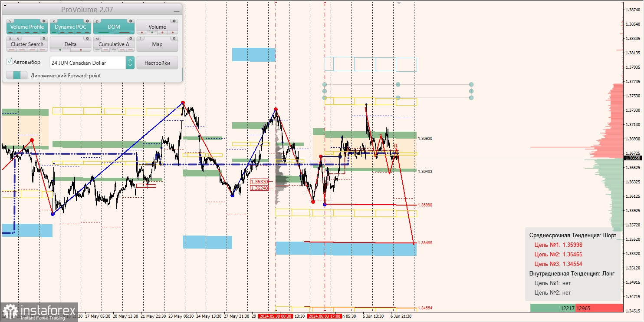Open Cumulative Δ settings gear

131,38
